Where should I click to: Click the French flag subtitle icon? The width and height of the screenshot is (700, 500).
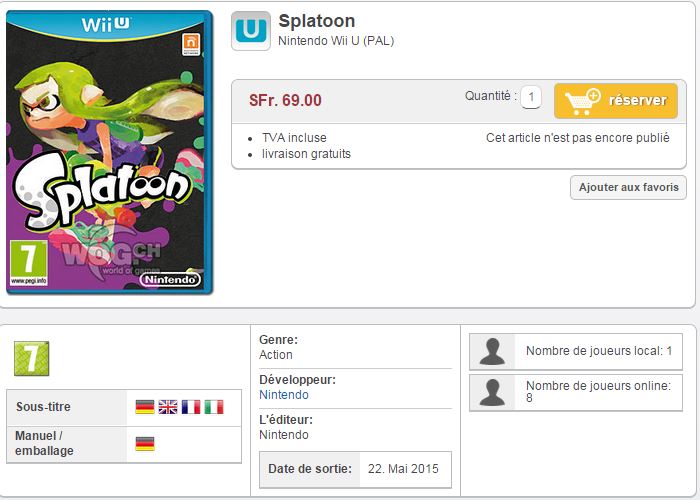[x=191, y=407]
